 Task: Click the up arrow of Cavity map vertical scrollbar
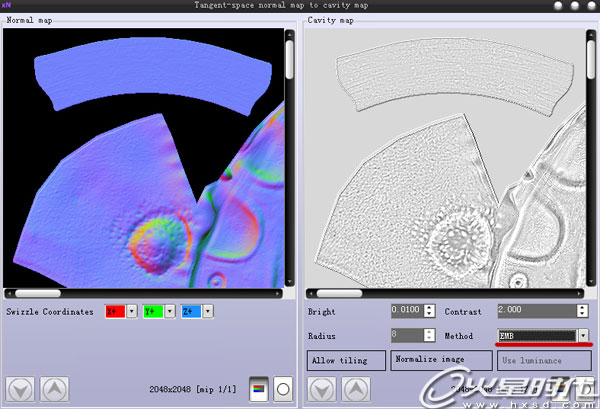click(x=591, y=34)
